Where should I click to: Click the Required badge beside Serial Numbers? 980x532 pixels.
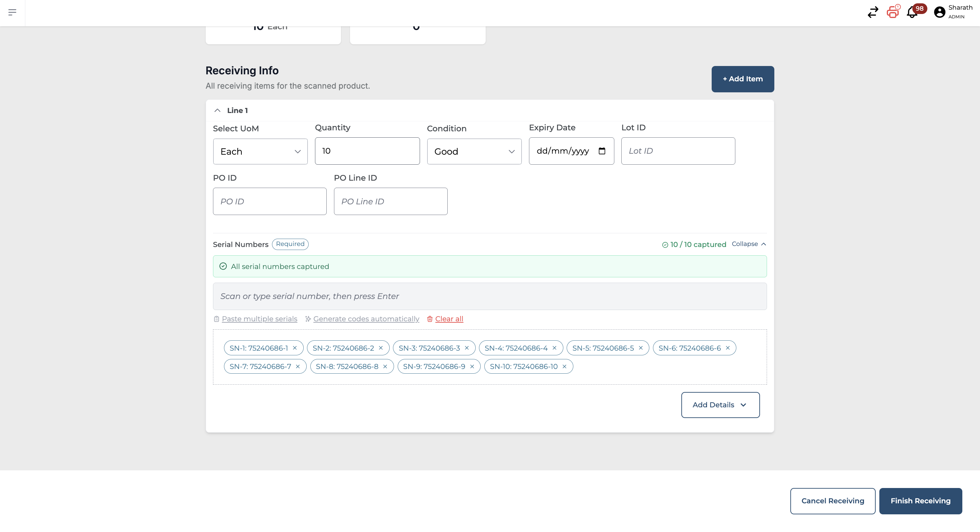point(290,244)
